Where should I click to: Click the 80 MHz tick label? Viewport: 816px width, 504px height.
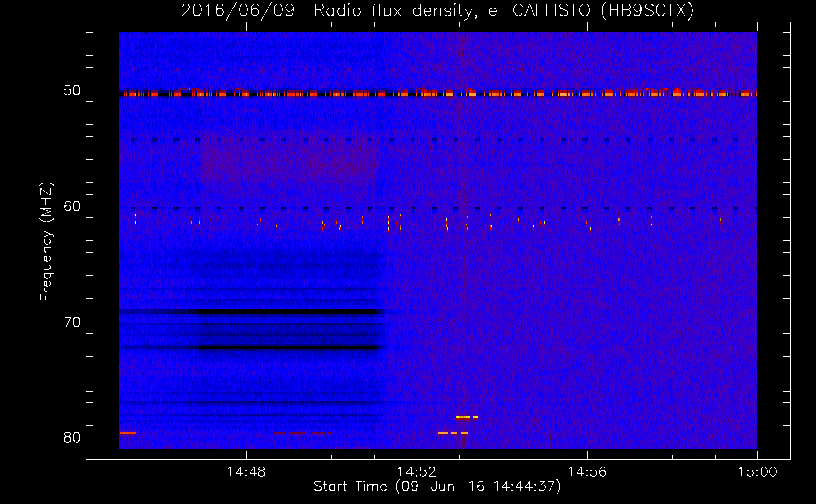(72, 437)
